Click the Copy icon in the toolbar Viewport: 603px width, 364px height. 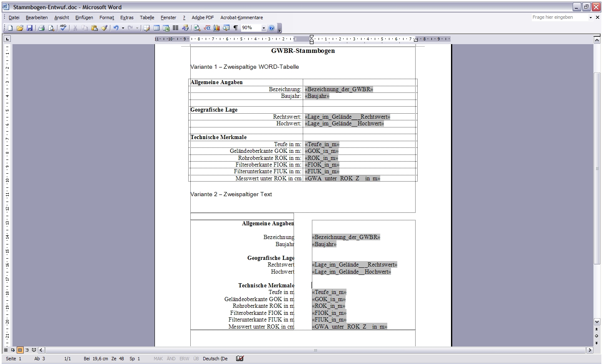click(x=85, y=28)
